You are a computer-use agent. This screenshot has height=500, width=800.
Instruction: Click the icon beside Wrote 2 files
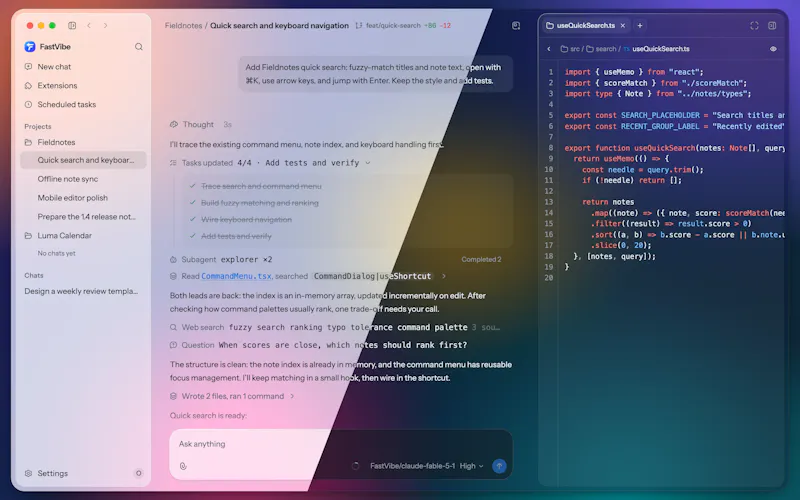tap(173, 396)
